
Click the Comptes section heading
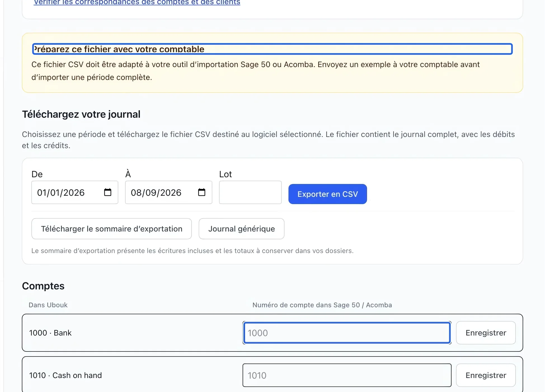43,286
